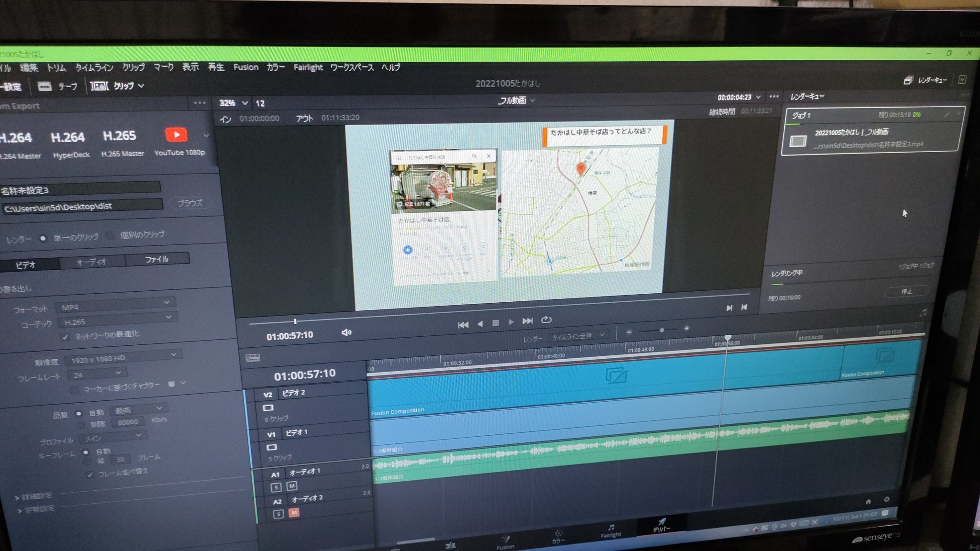Click the tape mode icon in toolbar
This screenshot has height=551, width=980.
click(45, 86)
